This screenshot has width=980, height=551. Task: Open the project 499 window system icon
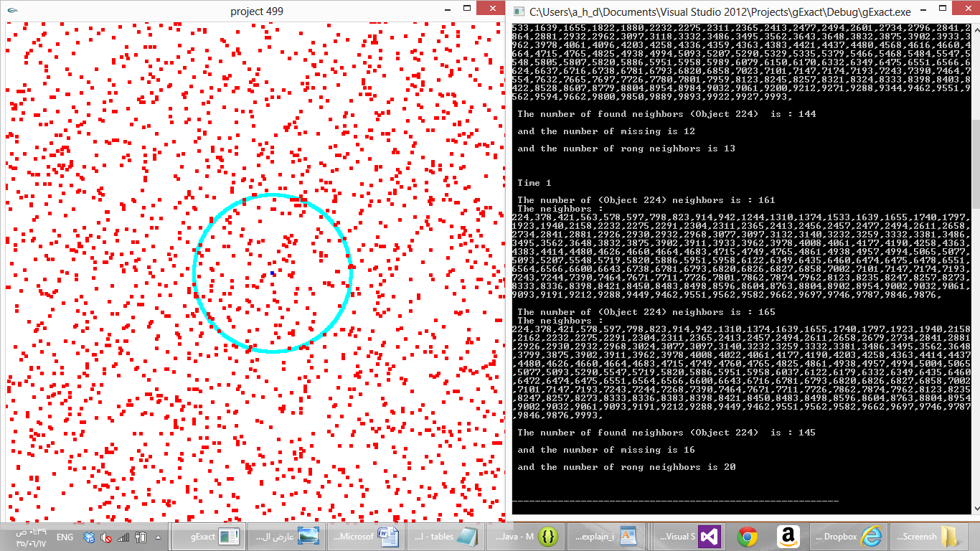click(x=12, y=11)
